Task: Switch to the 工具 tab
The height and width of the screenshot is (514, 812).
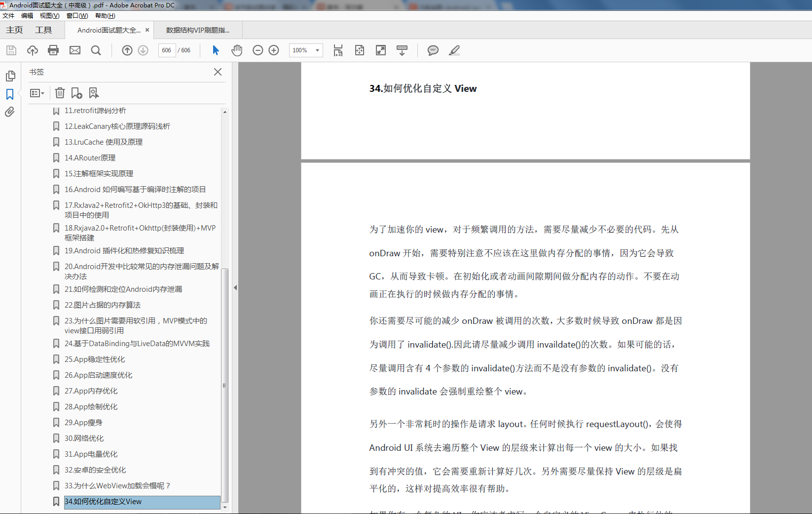Action: tap(43, 30)
